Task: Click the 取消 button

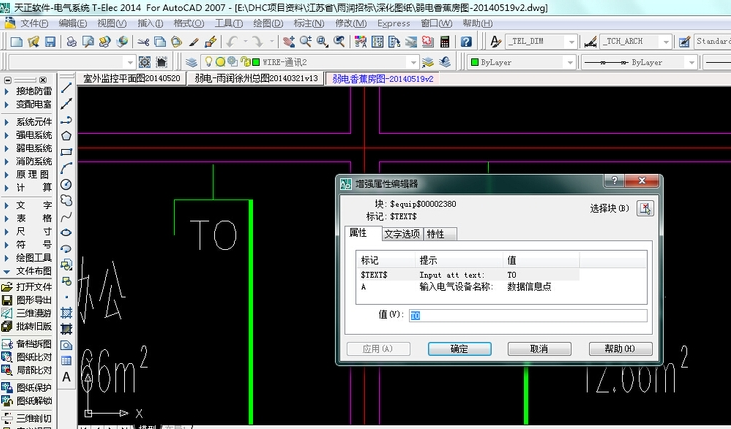Action: [539, 349]
